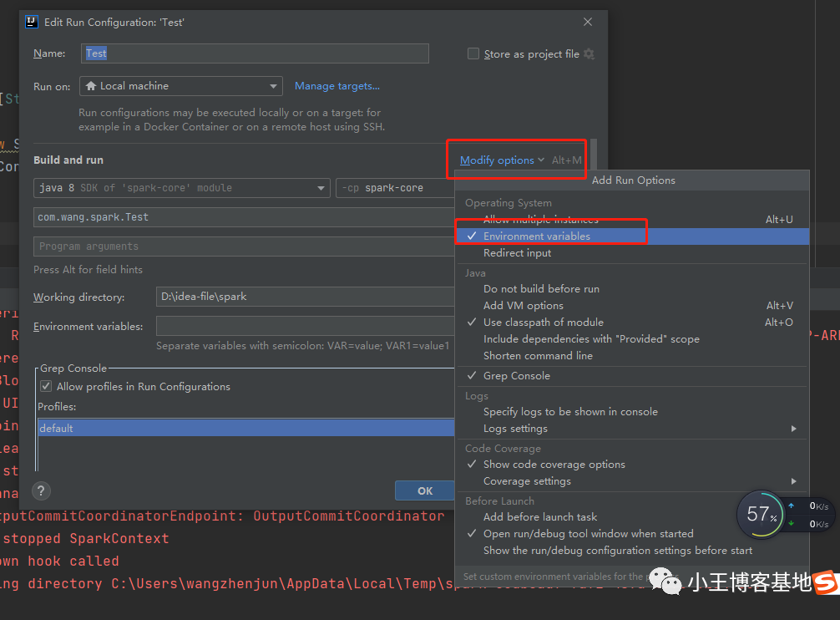The width and height of the screenshot is (840, 620).
Task: Select Do not build before run
Action: tap(631, 289)
